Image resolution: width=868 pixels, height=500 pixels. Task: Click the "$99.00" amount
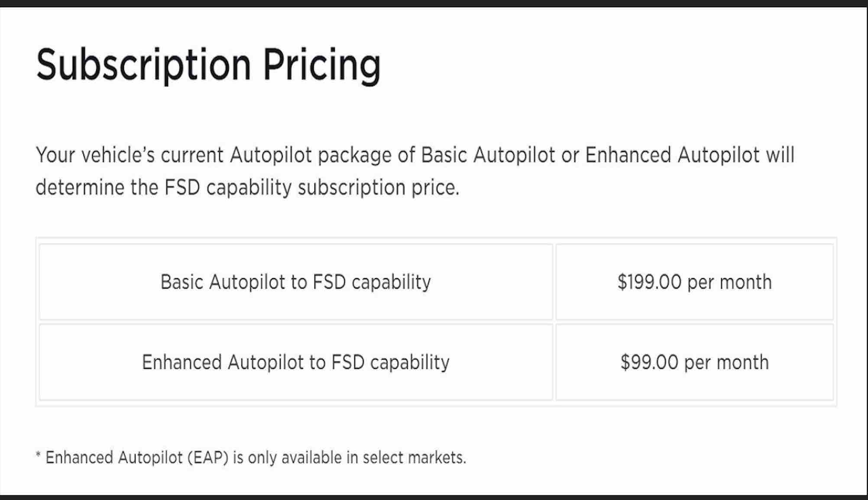click(x=649, y=362)
